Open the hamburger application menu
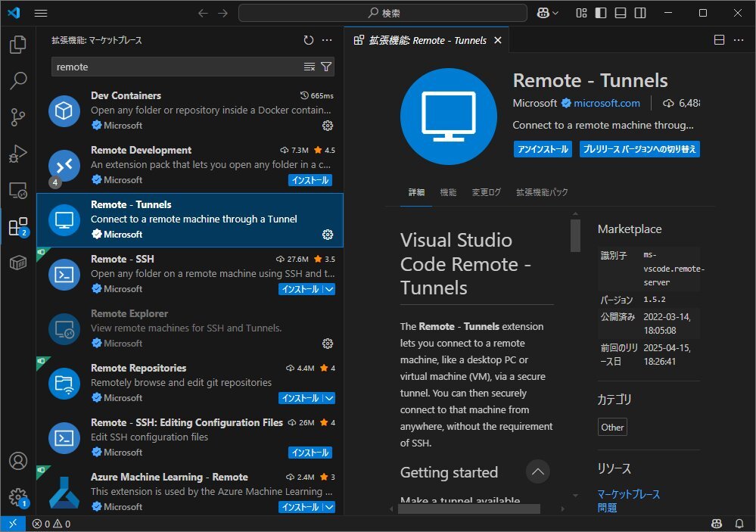 click(41, 13)
